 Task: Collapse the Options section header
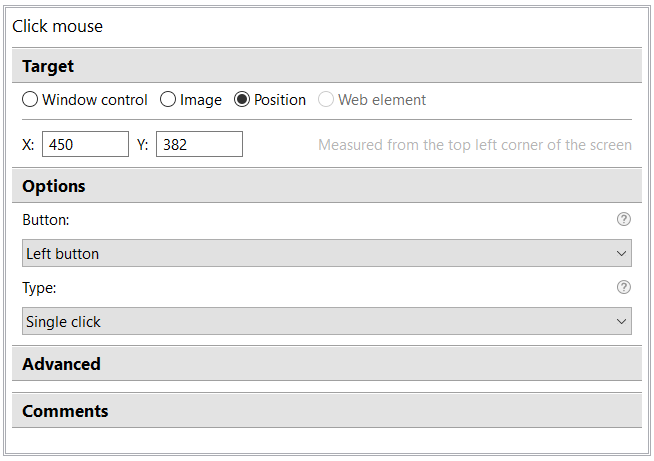click(x=327, y=186)
